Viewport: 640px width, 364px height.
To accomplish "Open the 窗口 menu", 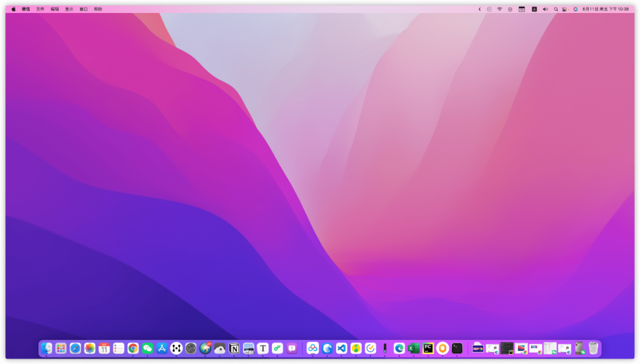I will tap(84, 9).
